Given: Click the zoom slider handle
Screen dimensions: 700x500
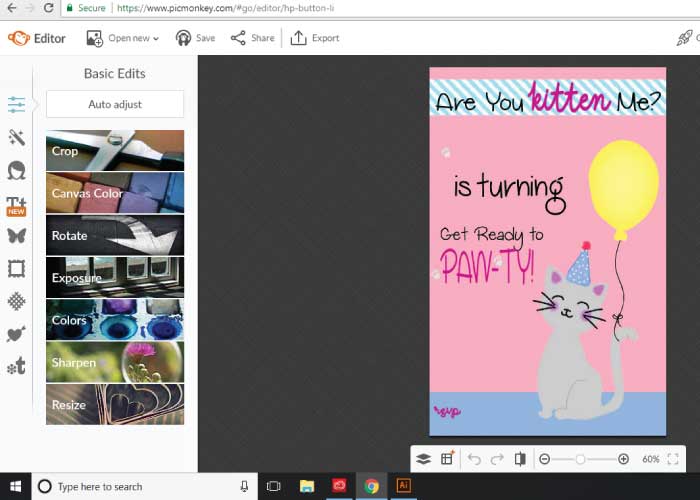Looking at the screenshot, I should click(x=581, y=459).
